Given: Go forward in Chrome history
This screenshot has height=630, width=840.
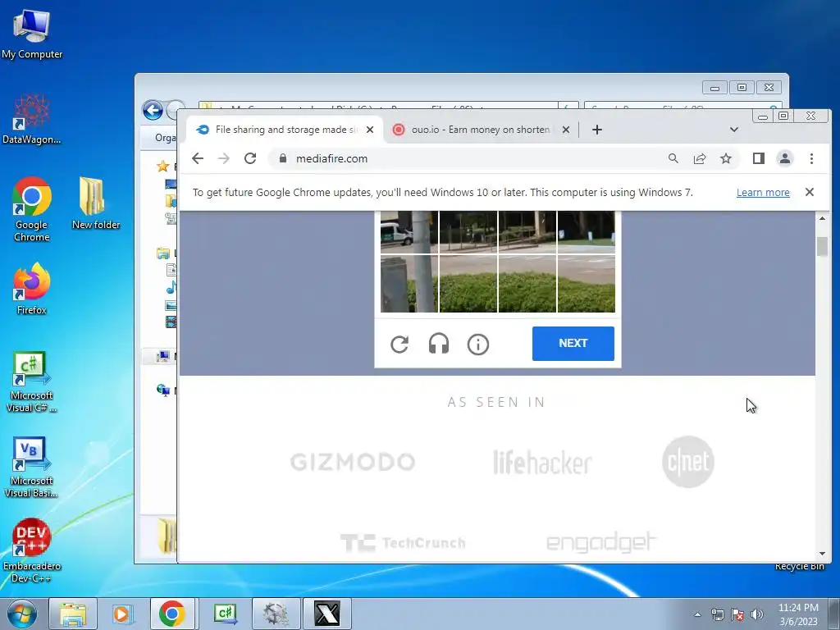Looking at the screenshot, I should pyautogui.click(x=224, y=158).
